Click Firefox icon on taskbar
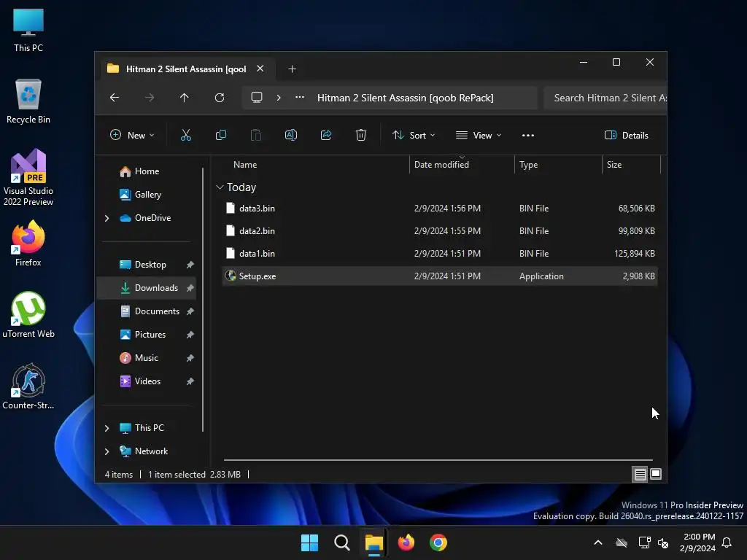 [406, 542]
